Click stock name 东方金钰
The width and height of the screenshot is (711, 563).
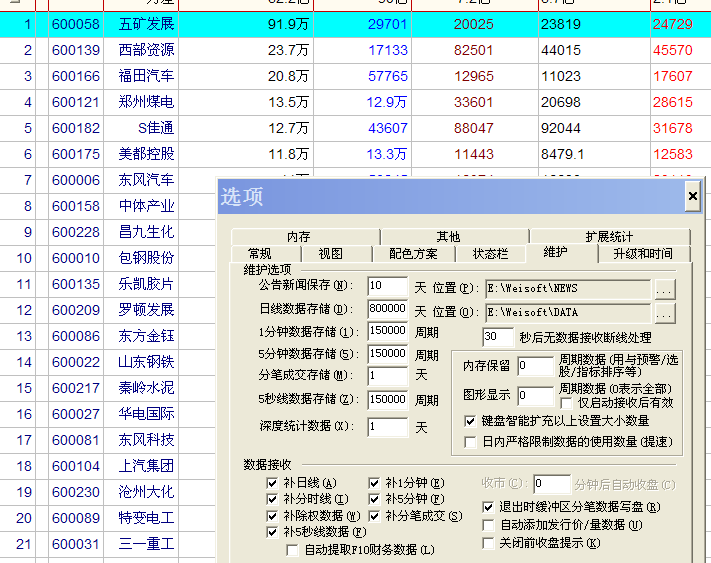[x=146, y=336]
